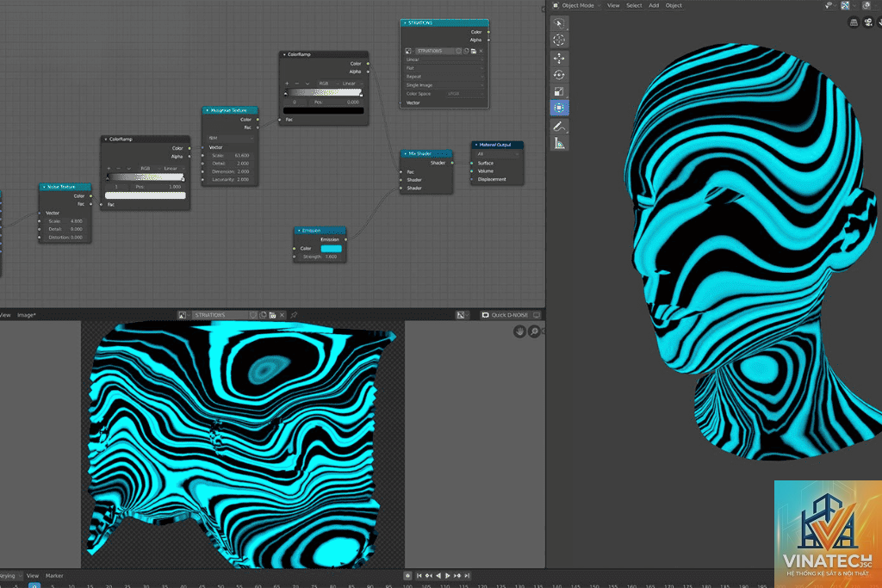Jump to first frame in timeline
This screenshot has width=882, height=588.
[x=419, y=576]
